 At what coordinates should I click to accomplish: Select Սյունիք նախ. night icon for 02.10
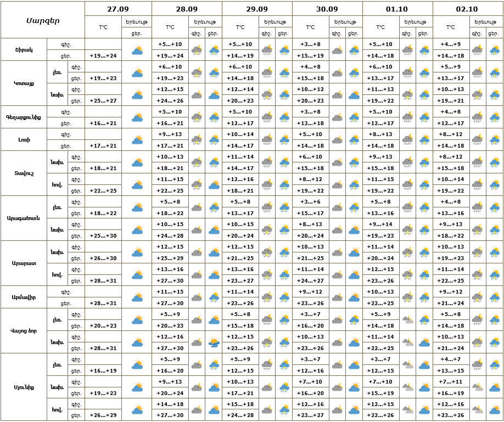click(477, 388)
